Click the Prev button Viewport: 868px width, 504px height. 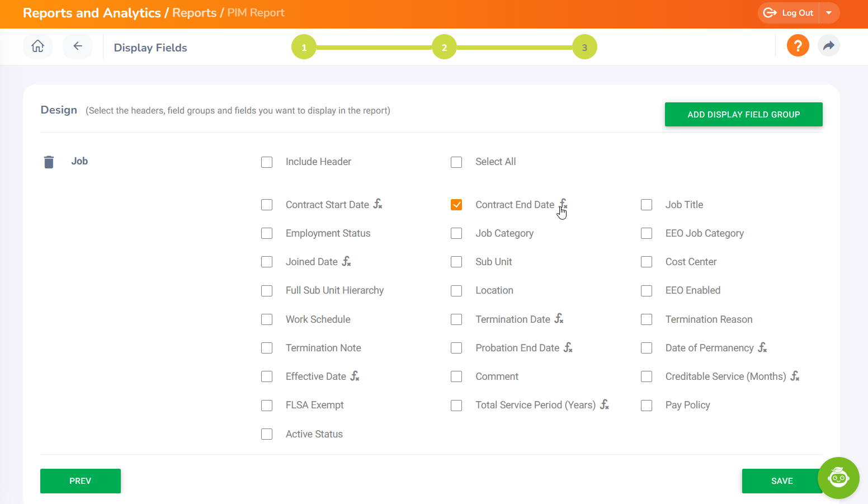click(x=81, y=481)
